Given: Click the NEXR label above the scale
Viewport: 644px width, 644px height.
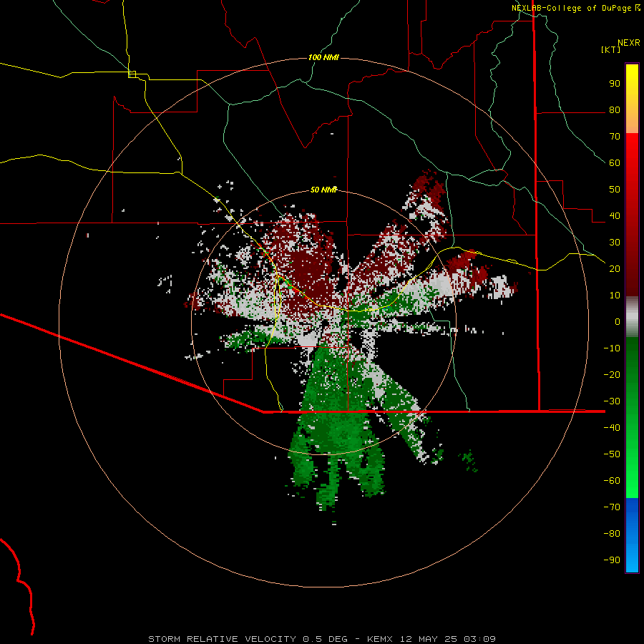Looking at the screenshot, I should click(629, 43).
